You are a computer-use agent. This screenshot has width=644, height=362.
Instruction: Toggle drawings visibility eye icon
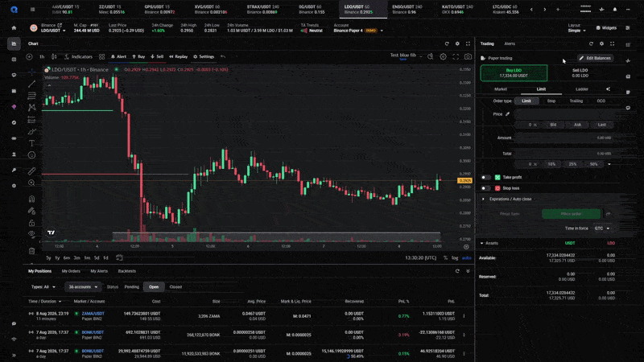click(31, 234)
